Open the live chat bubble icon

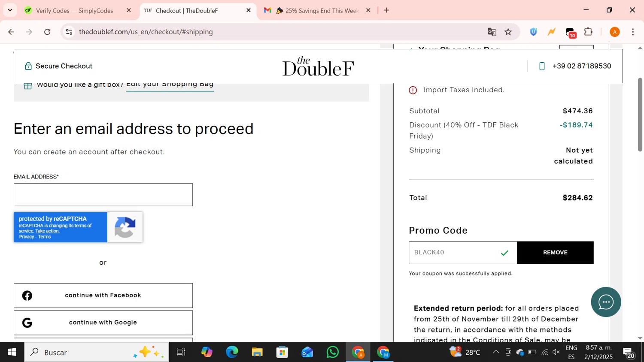tap(606, 302)
